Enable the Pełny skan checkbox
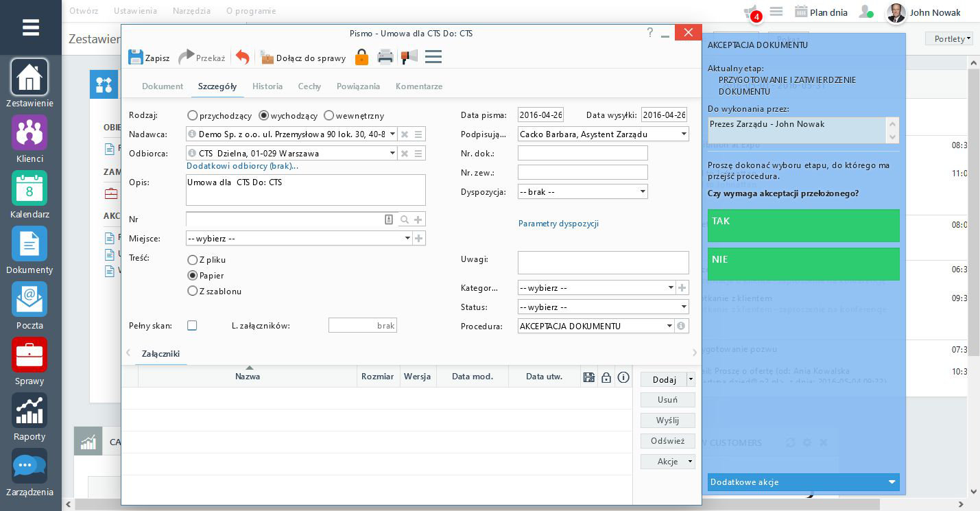980x511 pixels. (192, 326)
